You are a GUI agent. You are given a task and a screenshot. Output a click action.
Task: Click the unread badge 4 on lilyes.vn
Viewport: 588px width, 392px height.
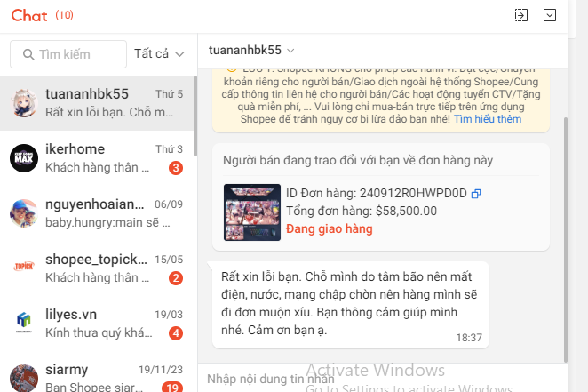176,333
